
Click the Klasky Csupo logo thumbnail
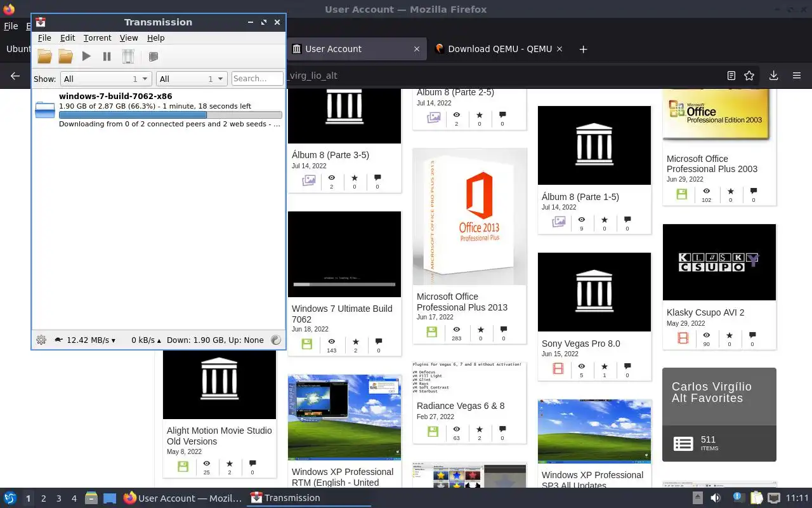click(719, 262)
